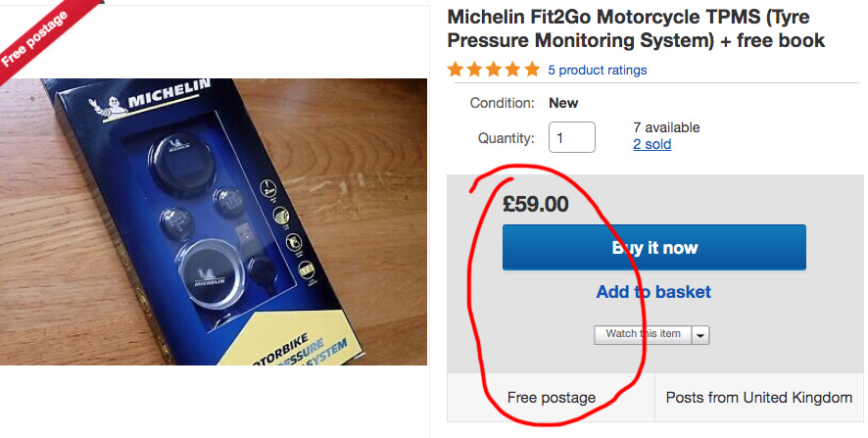Click the fifth orange rating star
Viewport: 868px width, 438px height.
(x=532, y=70)
